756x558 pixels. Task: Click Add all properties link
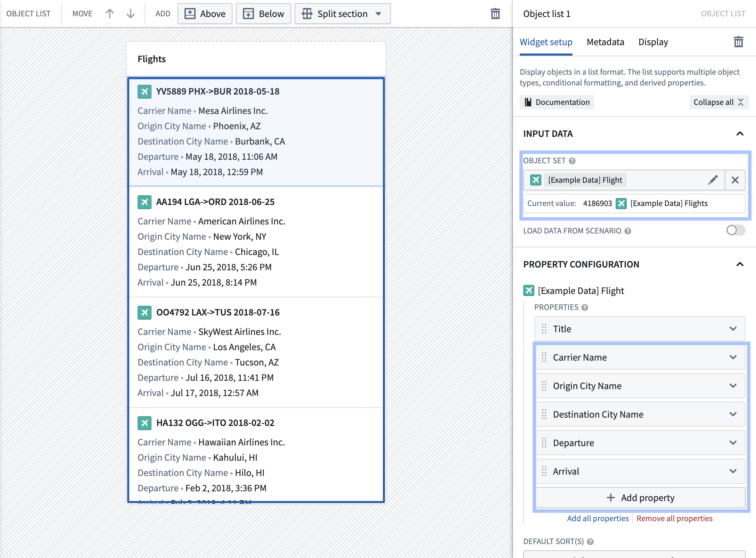(598, 518)
